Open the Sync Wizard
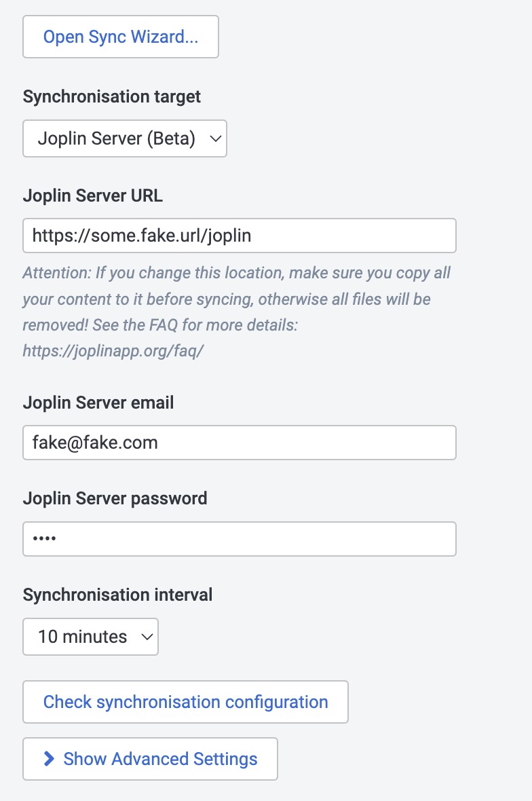This screenshot has height=801, width=532. coord(120,37)
